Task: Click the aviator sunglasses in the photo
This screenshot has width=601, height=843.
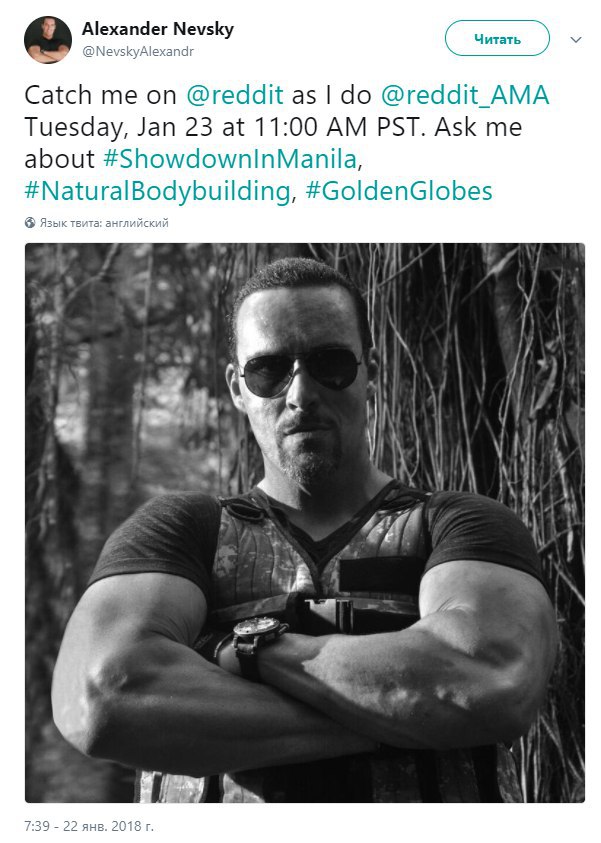Action: [x=300, y=370]
